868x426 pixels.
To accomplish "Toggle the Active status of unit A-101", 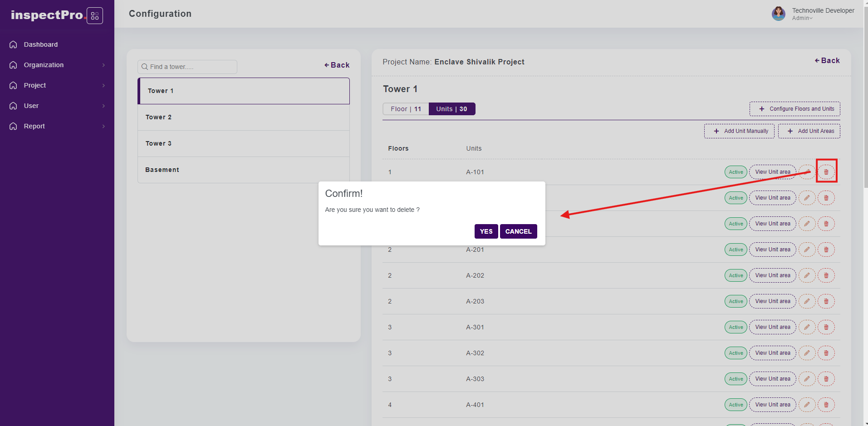I will click(736, 172).
